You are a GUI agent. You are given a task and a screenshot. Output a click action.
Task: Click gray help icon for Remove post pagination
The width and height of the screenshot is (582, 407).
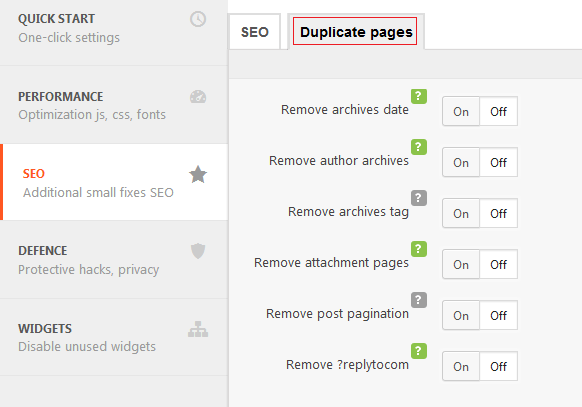point(419,300)
